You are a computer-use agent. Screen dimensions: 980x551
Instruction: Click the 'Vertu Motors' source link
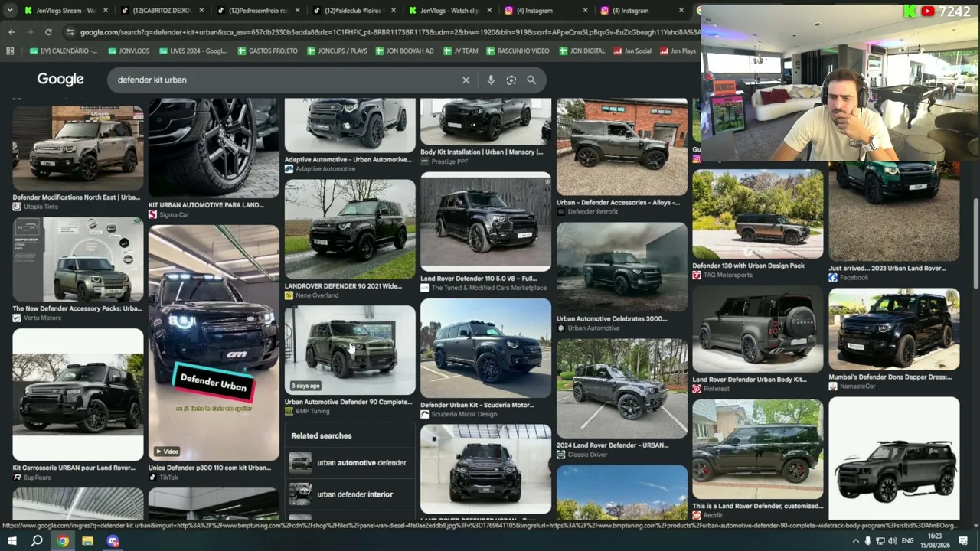click(x=42, y=318)
